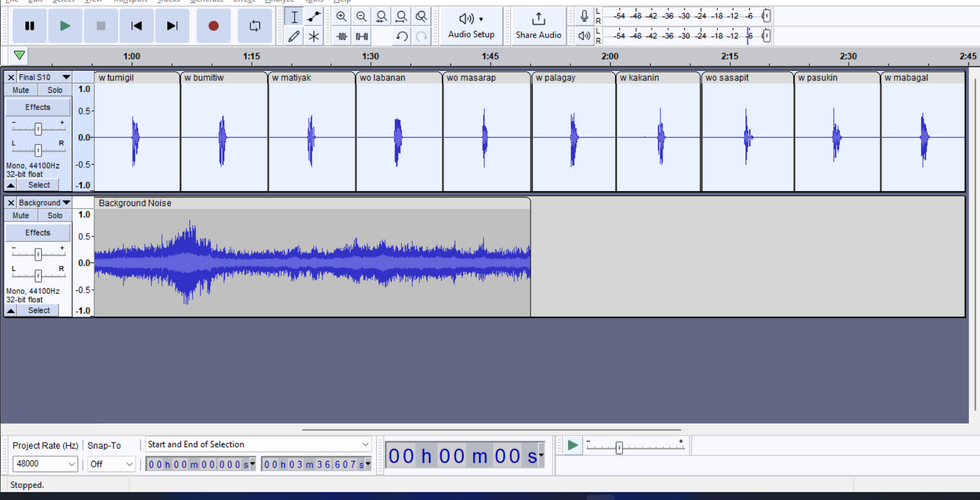Click the Background track gain slider
Image resolution: width=980 pixels, height=500 pixels.
tap(38, 254)
